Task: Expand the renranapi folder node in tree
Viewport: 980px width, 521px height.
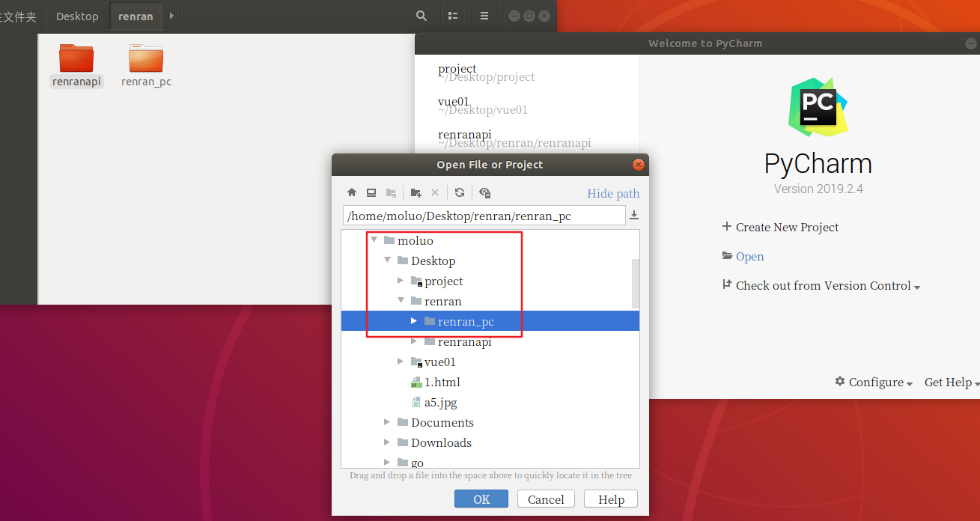Action: 414,341
